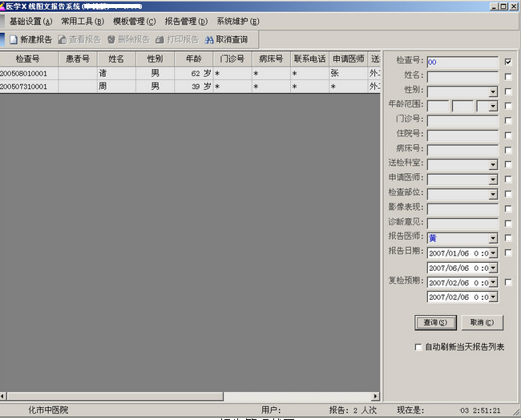The height and width of the screenshot is (420, 521).
Task: Enable the 年龄范围 filter checkbox
Action: tap(508, 106)
